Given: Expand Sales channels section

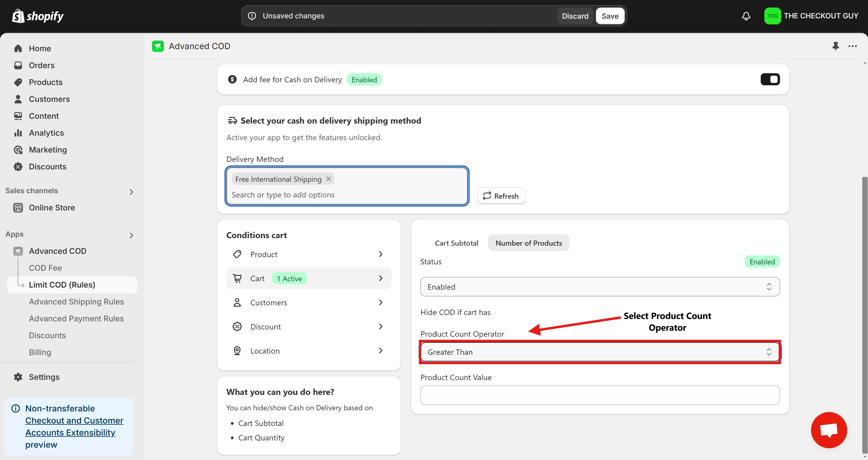Looking at the screenshot, I should tap(131, 192).
